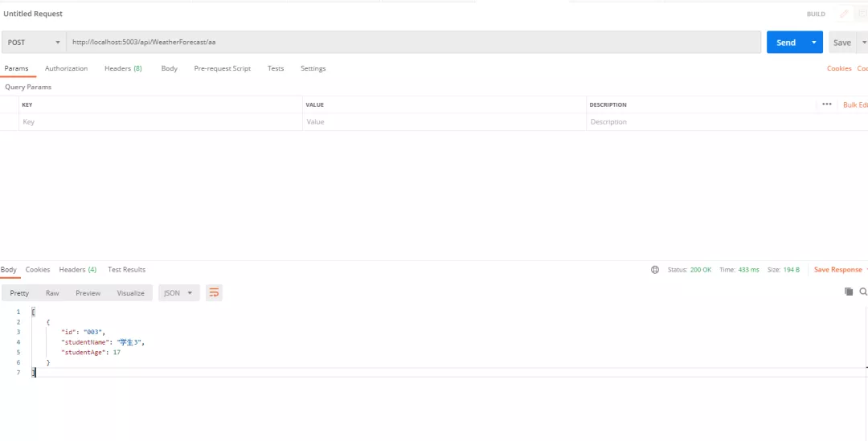
Task: Open the Cookies link at right
Action: click(x=839, y=68)
